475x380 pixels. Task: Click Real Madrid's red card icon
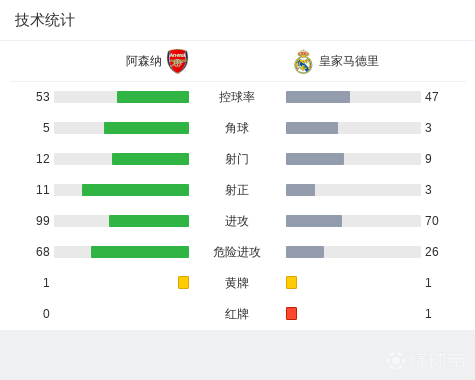[291, 313]
